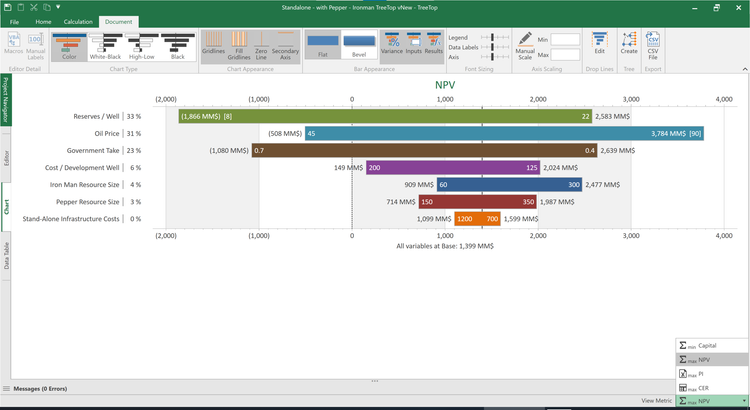Click the brown Government Take bar
The width and height of the screenshot is (750, 410).
point(424,150)
